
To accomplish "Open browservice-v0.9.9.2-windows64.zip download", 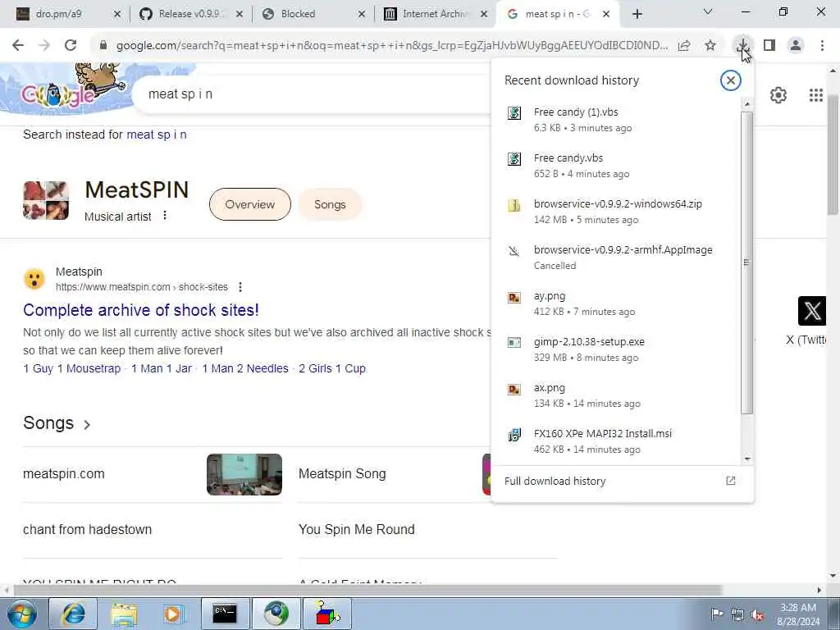I will (x=615, y=212).
